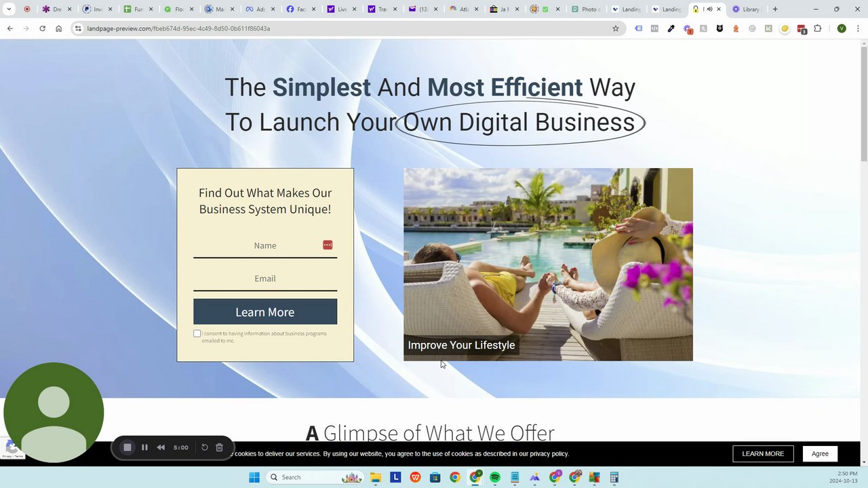Screen dimensions: 868x488
Task: Click LEARN MORE in the cookie banner
Action: point(763,453)
